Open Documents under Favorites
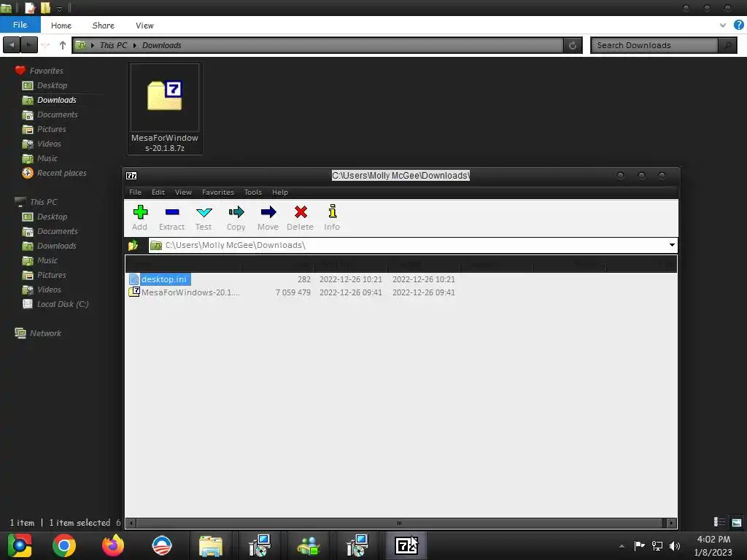The height and width of the screenshot is (560, 747). pos(57,114)
